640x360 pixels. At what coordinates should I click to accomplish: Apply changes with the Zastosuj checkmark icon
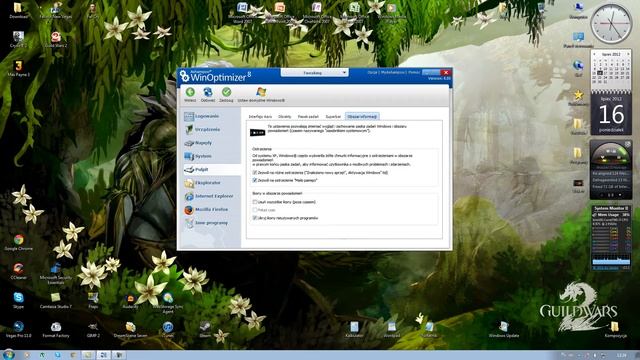point(227,92)
